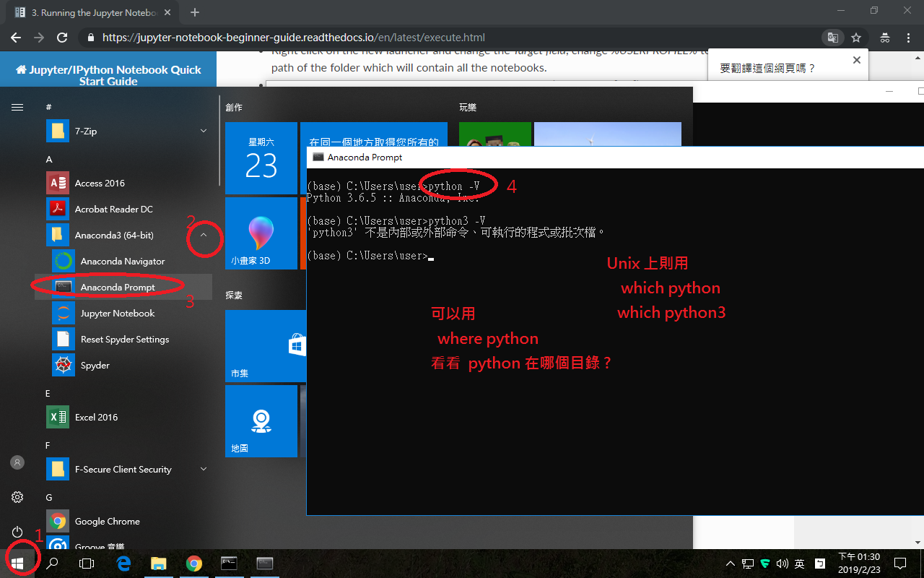Click the 創作 tile group heading

coord(234,107)
